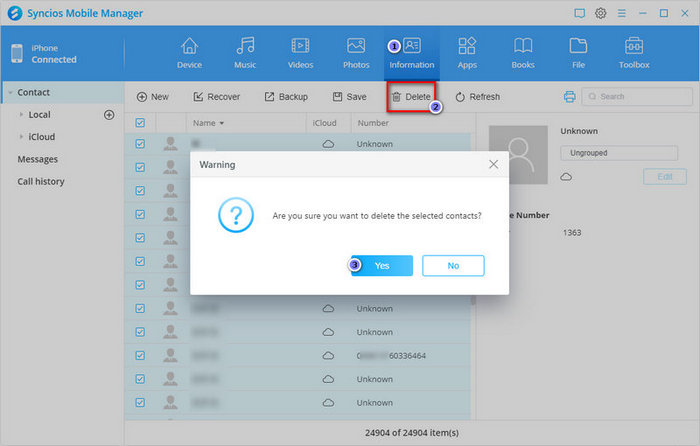Open the feedback message icon in title bar
Image resolution: width=700 pixels, height=446 pixels.
coord(579,13)
